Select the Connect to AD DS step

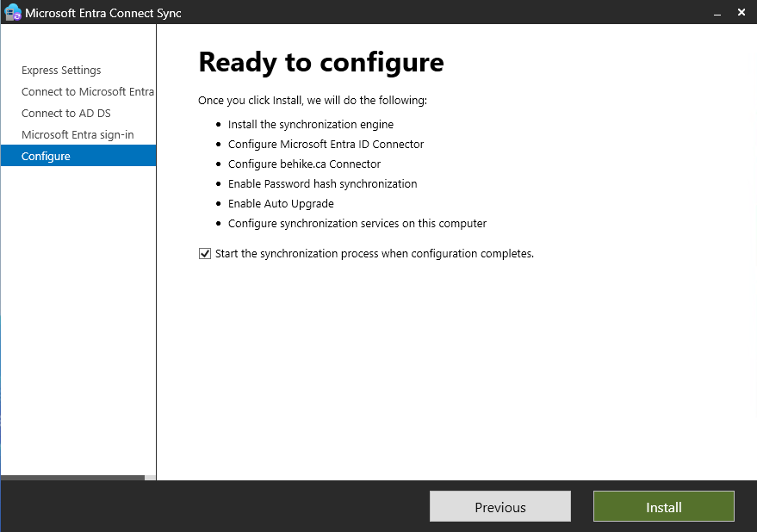click(x=66, y=114)
